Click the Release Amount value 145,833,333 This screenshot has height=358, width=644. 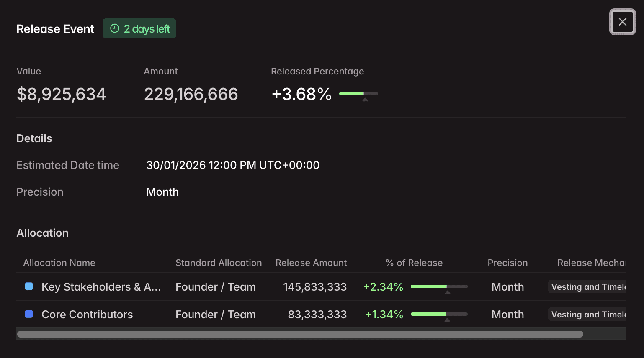(314, 287)
